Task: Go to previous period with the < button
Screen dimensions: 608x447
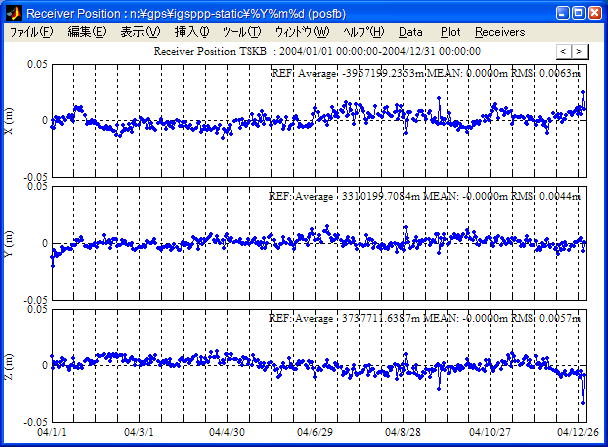Action: click(563, 51)
